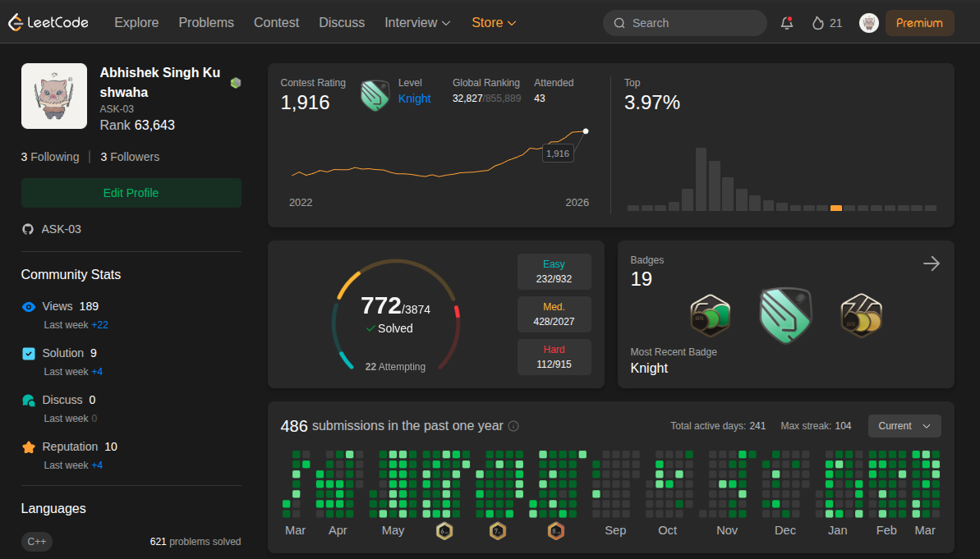Open all badges via the arrow icon
This screenshot has height=559, width=980.
pyautogui.click(x=932, y=263)
